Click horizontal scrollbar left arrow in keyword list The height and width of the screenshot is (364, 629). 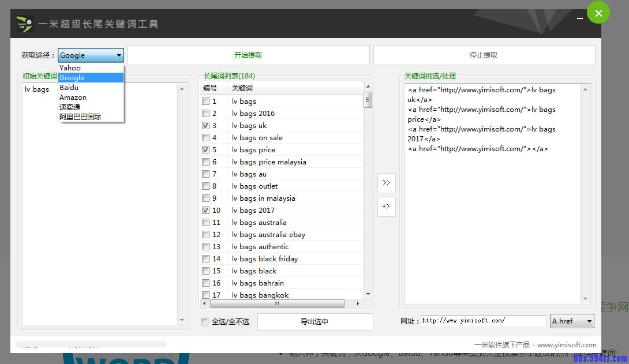coord(205,303)
